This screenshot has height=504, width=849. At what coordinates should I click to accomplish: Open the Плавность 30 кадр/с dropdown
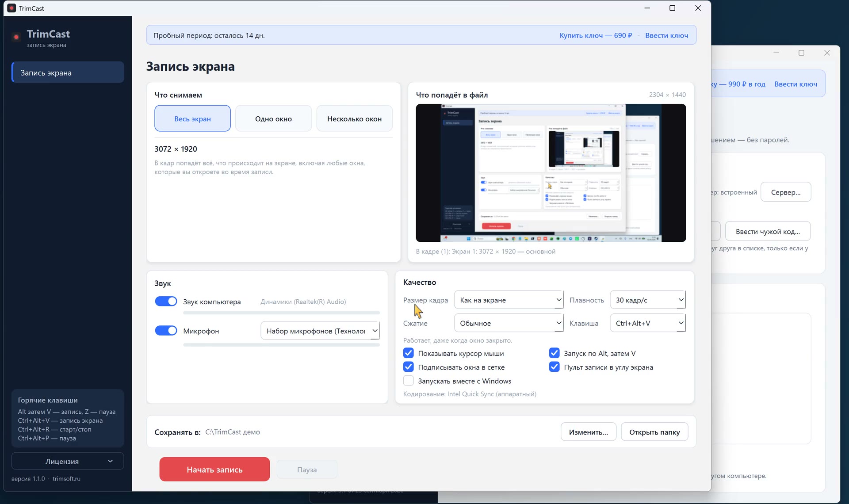(647, 300)
